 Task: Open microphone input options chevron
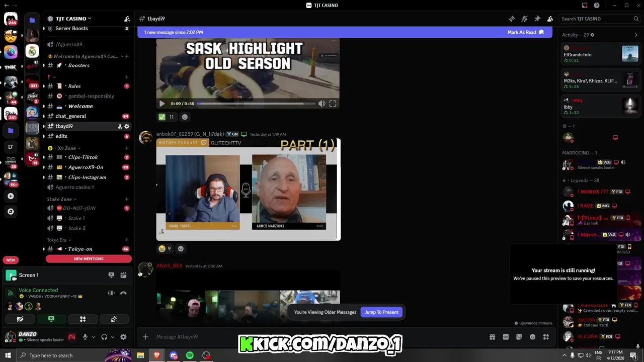point(93,337)
